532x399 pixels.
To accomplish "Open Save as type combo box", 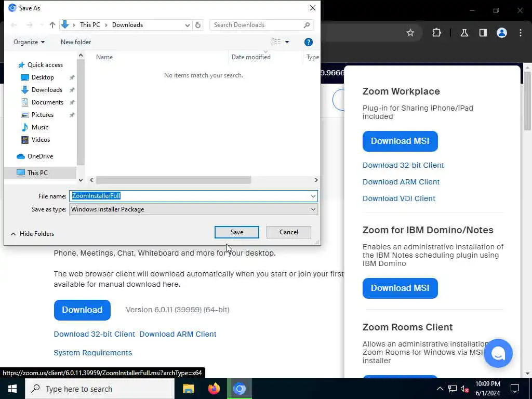I will [193, 209].
